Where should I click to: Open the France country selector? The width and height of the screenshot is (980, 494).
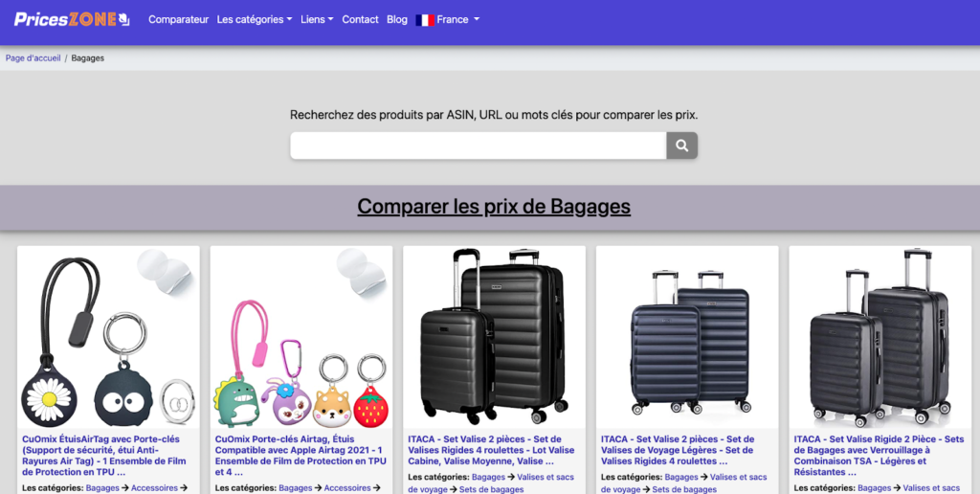[x=448, y=19]
